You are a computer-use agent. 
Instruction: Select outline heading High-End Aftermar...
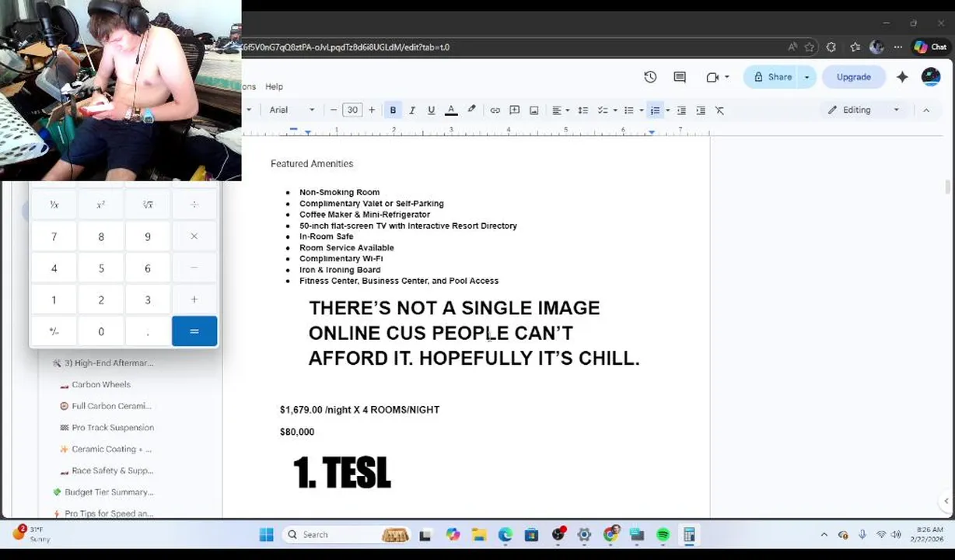109,362
